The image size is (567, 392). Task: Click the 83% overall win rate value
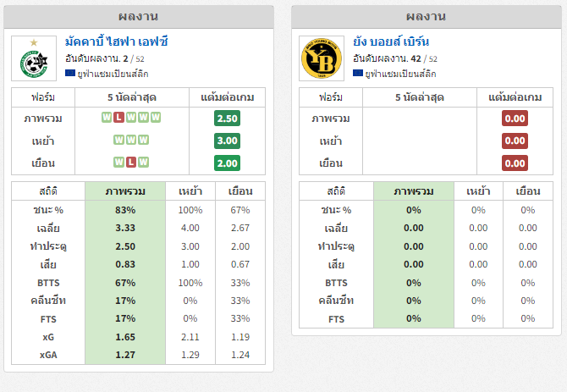pos(125,210)
